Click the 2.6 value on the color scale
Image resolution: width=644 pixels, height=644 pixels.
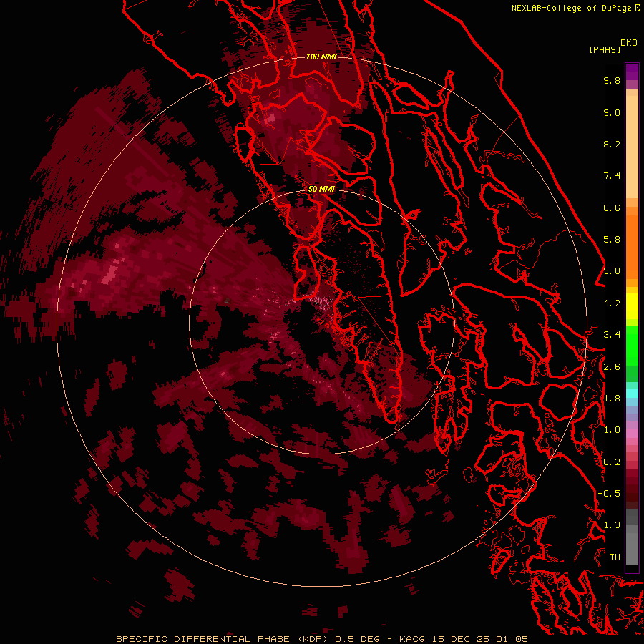tap(612, 367)
